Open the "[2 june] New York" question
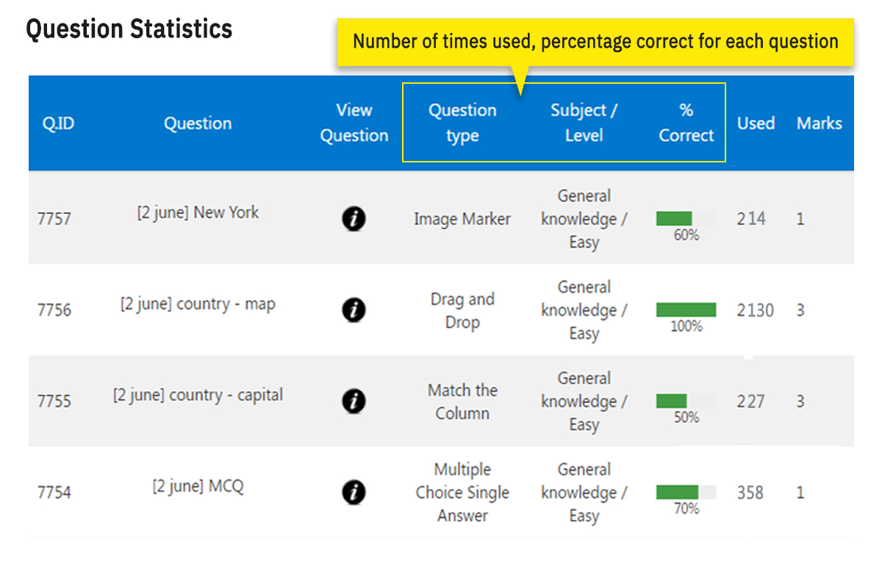882x588 pixels. (x=198, y=213)
